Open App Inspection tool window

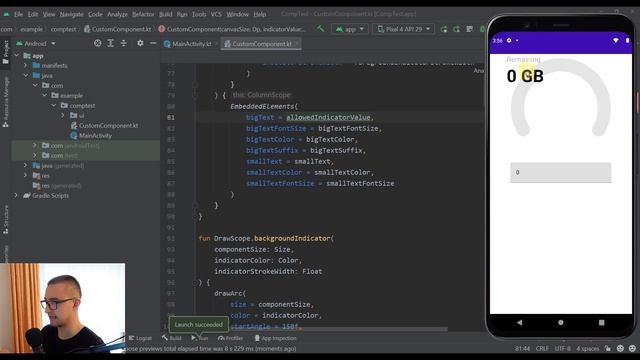[x=275, y=338]
